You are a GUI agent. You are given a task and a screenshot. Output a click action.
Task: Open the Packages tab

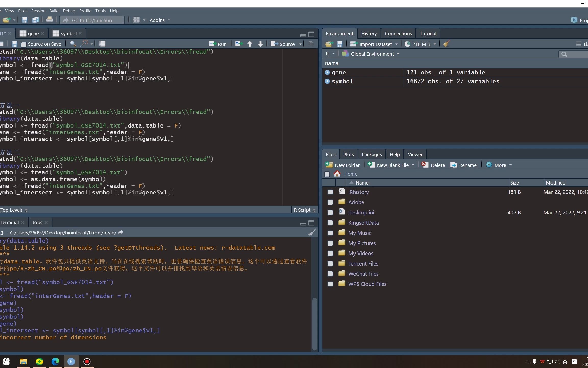tap(372, 154)
